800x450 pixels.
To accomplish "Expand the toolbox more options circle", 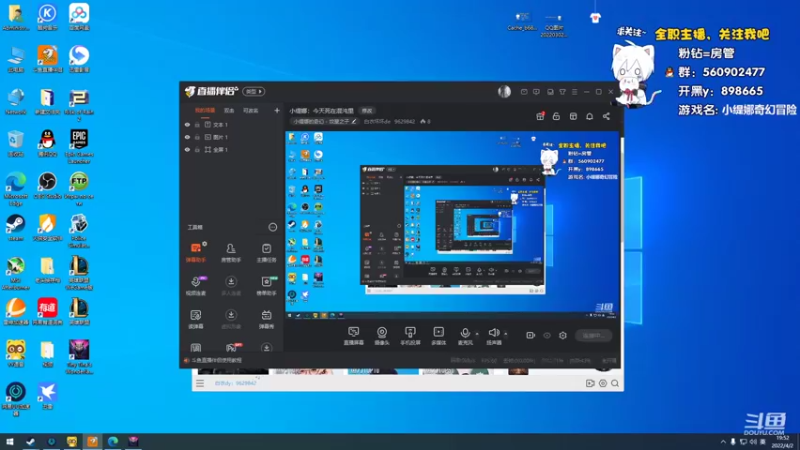I will (272, 227).
